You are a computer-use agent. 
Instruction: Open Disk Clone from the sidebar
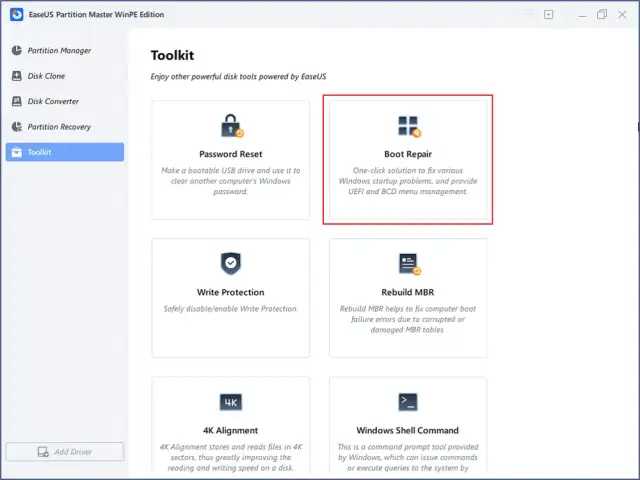46,76
